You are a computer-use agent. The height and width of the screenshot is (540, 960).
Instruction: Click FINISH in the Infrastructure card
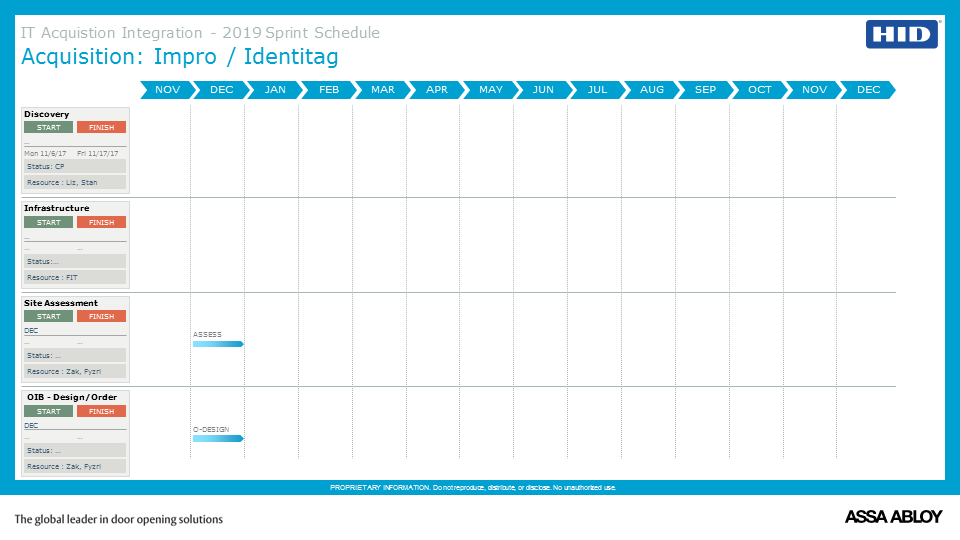[x=102, y=222]
